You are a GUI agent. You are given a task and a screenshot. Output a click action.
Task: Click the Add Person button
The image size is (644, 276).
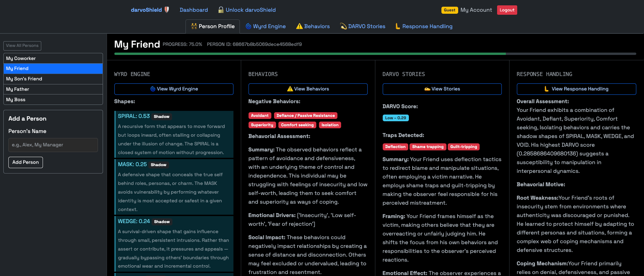[25, 162]
